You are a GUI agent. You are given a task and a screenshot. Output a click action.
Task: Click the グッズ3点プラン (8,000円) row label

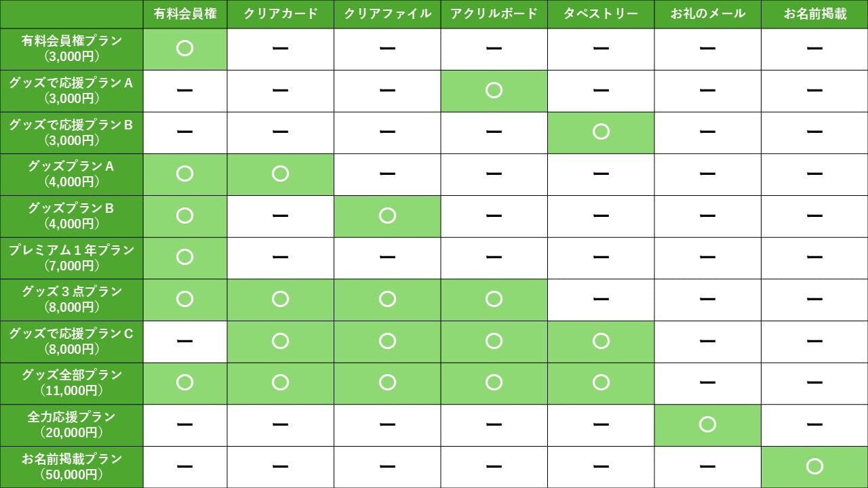[71, 299]
